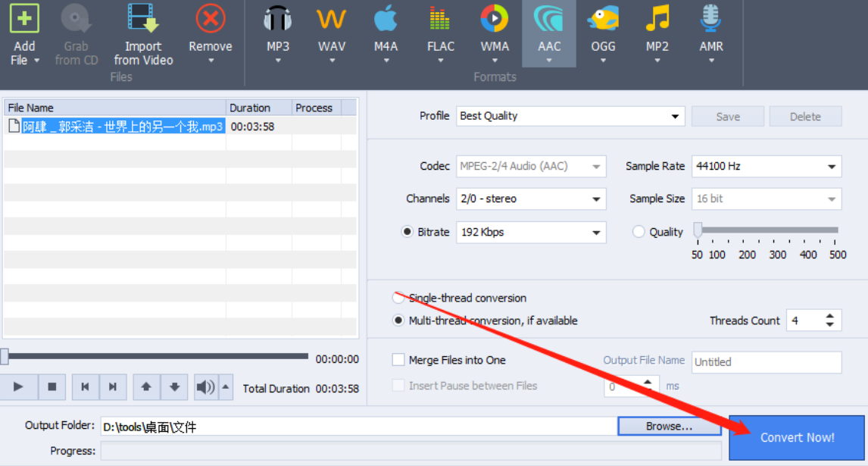The height and width of the screenshot is (466, 868).
Task: Select the Quality radio button
Action: coord(639,232)
